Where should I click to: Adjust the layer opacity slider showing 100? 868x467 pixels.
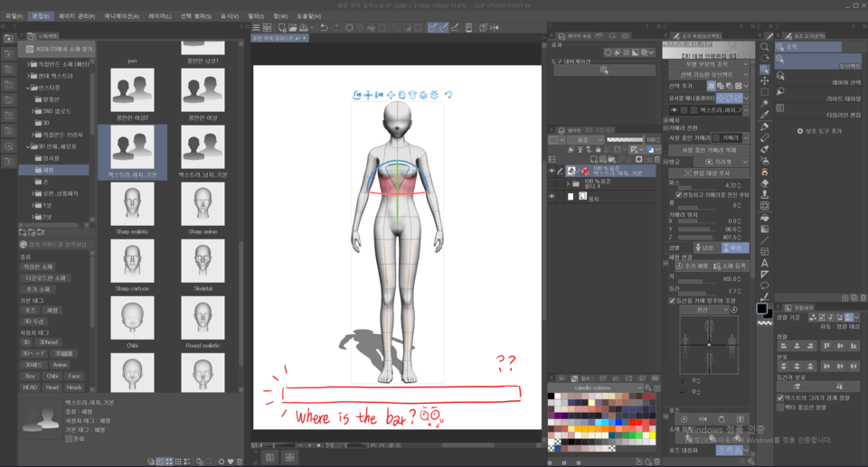pyautogui.click(x=625, y=140)
